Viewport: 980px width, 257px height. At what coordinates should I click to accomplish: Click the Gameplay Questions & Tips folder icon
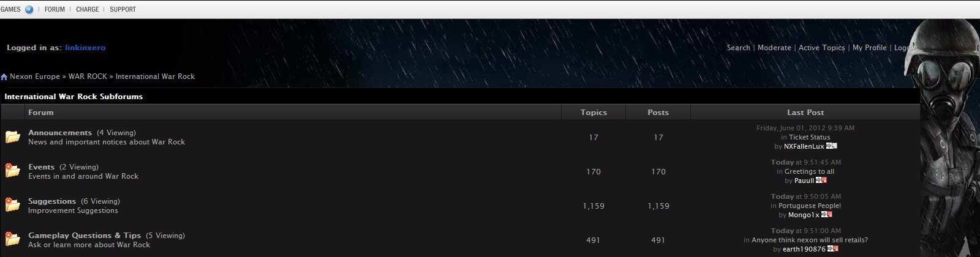(13, 239)
